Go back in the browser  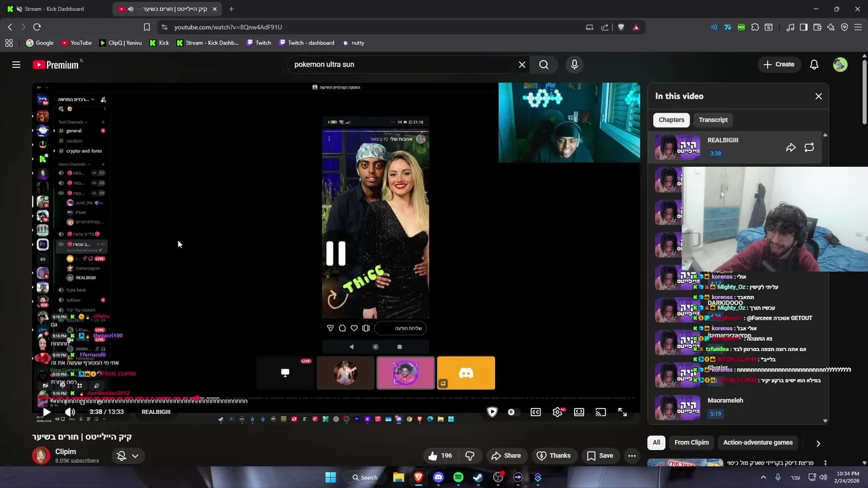(9, 27)
